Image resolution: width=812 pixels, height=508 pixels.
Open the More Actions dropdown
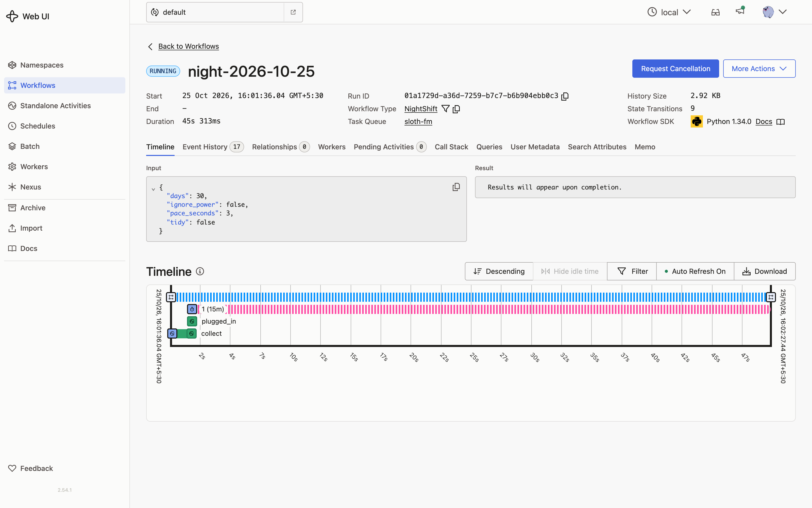[x=759, y=69]
